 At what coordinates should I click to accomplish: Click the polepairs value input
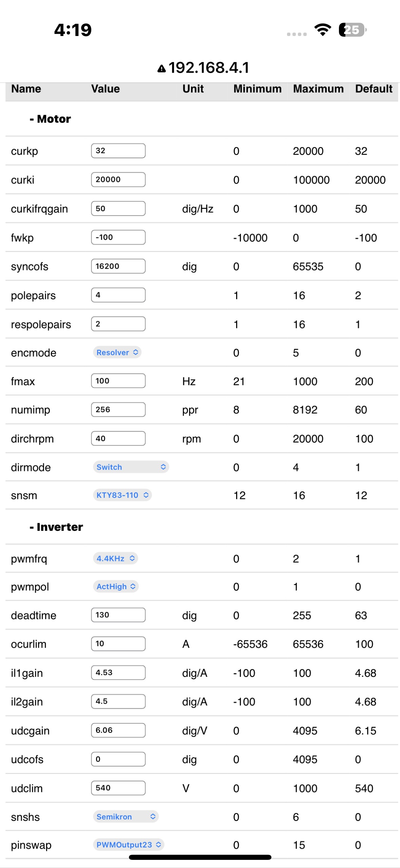pyautogui.click(x=118, y=295)
